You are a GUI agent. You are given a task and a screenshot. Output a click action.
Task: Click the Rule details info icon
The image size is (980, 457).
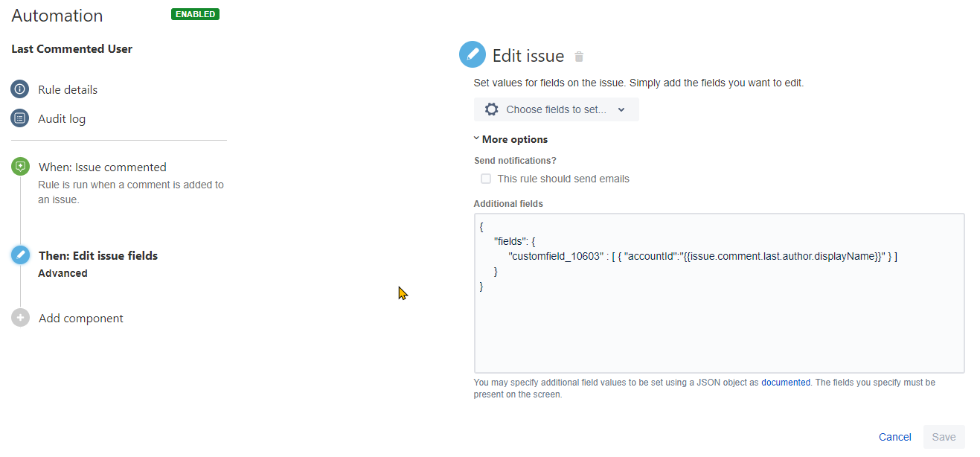tap(20, 89)
